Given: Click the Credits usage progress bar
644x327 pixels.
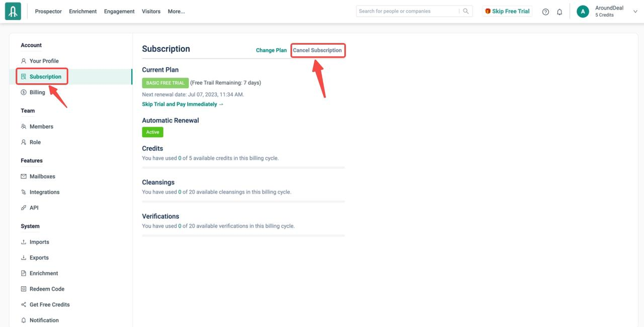Looking at the screenshot, I should 243,167.
